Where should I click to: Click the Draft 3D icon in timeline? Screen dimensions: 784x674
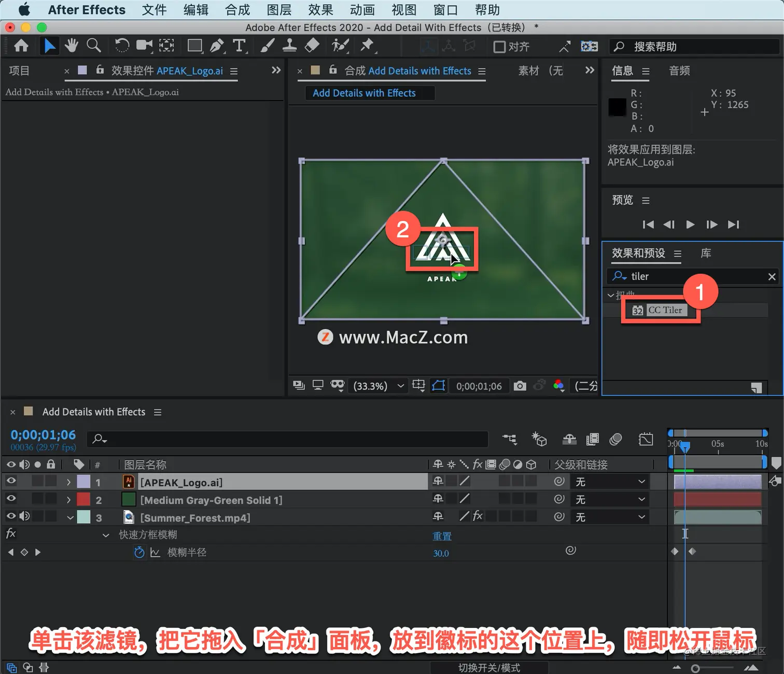[x=539, y=440]
